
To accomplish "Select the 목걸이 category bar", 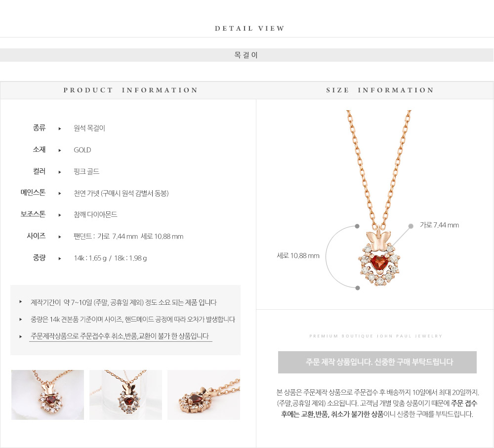I will [x=247, y=55].
